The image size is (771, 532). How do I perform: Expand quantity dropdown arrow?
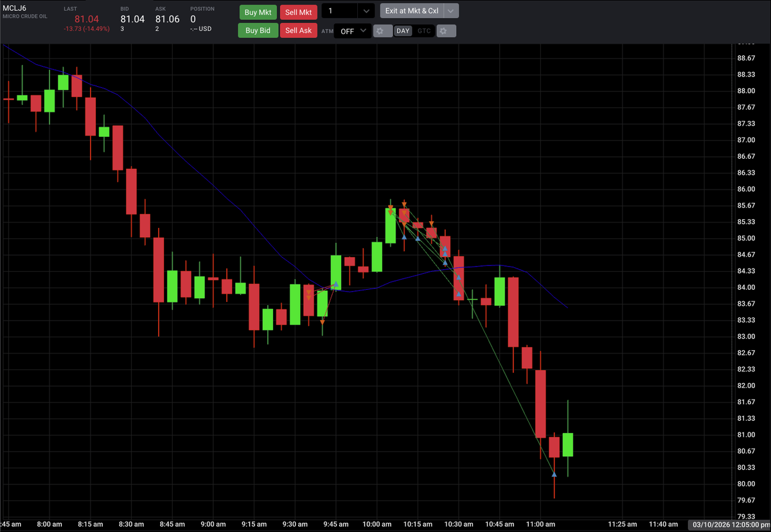point(366,11)
